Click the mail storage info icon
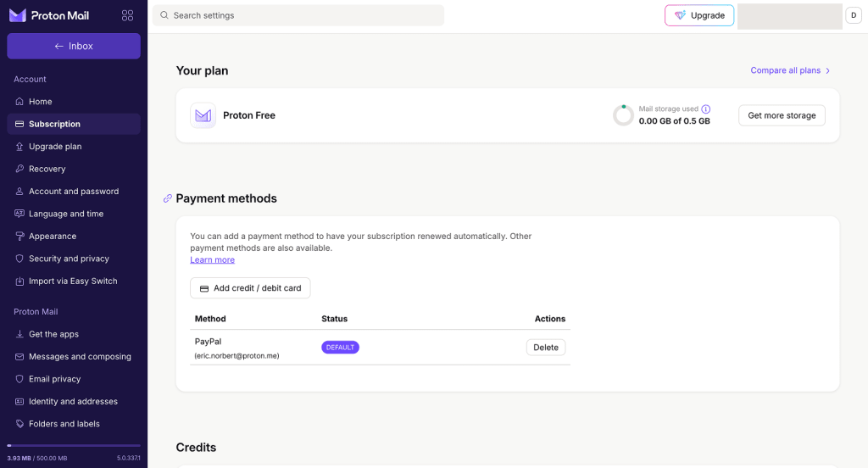Image resolution: width=868 pixels, height=468 pixels. [x=706, y=109]
